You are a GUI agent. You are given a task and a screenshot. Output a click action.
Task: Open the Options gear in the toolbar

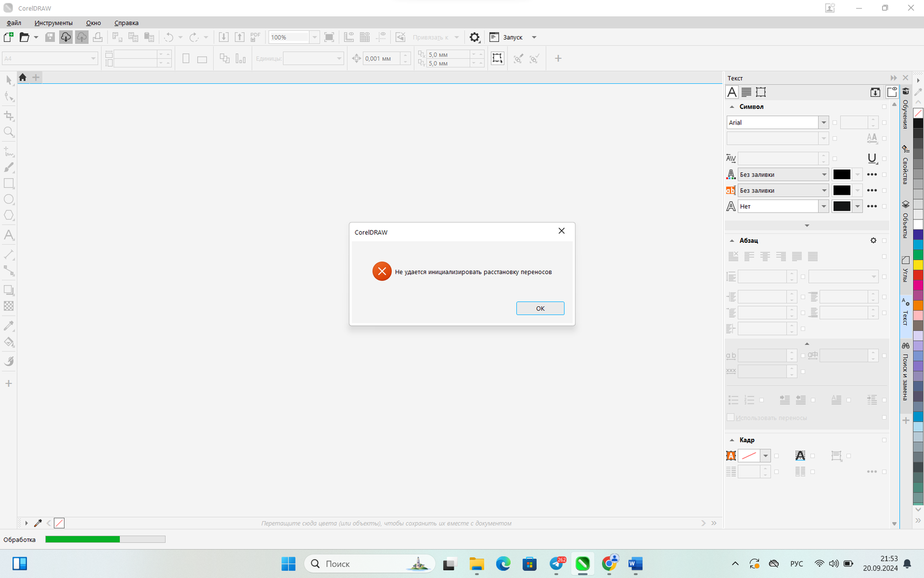point(474,37)
